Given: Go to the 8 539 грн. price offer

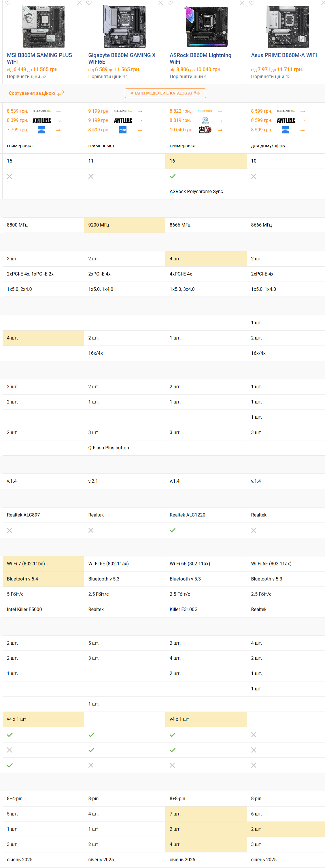Looking at the screenshot, I should point(18,111).
